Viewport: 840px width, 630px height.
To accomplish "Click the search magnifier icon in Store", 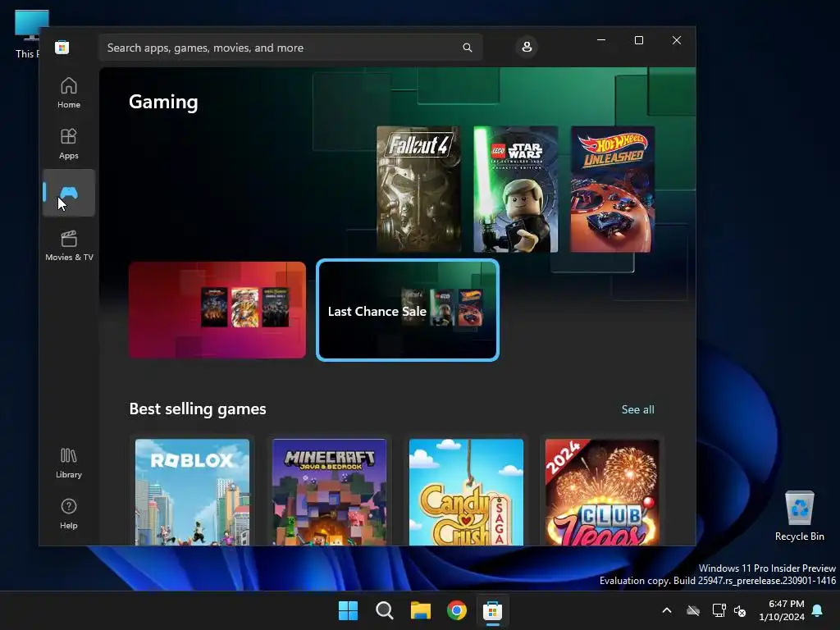I will coord(467,48).
